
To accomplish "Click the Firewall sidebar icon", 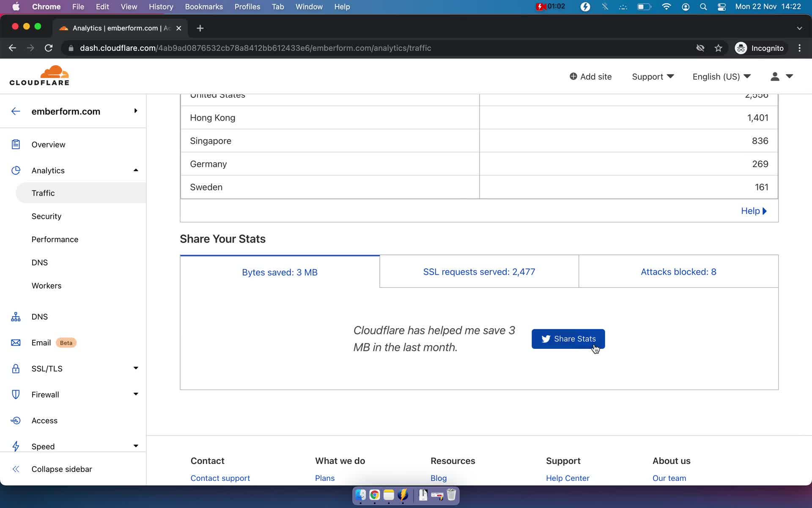I will coord(15,394).
